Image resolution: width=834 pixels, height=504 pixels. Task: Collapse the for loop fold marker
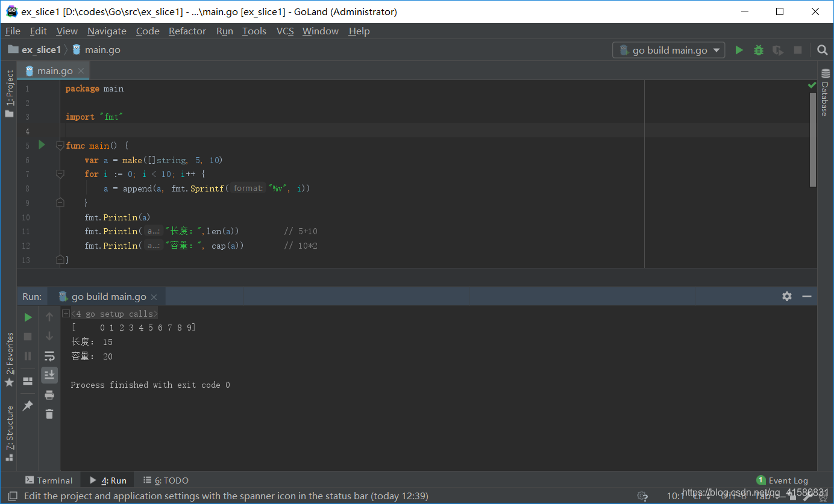tap(60, 173)
